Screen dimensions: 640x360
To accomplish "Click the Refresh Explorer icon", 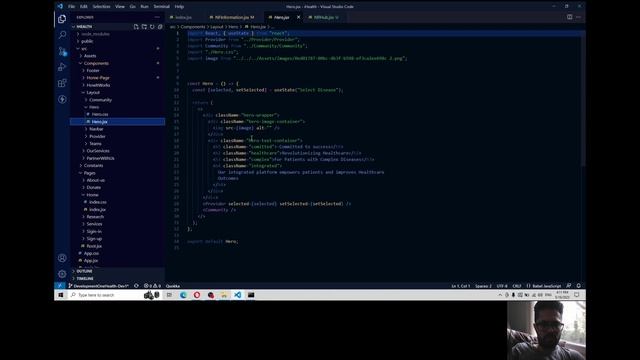I will point(152,27).
